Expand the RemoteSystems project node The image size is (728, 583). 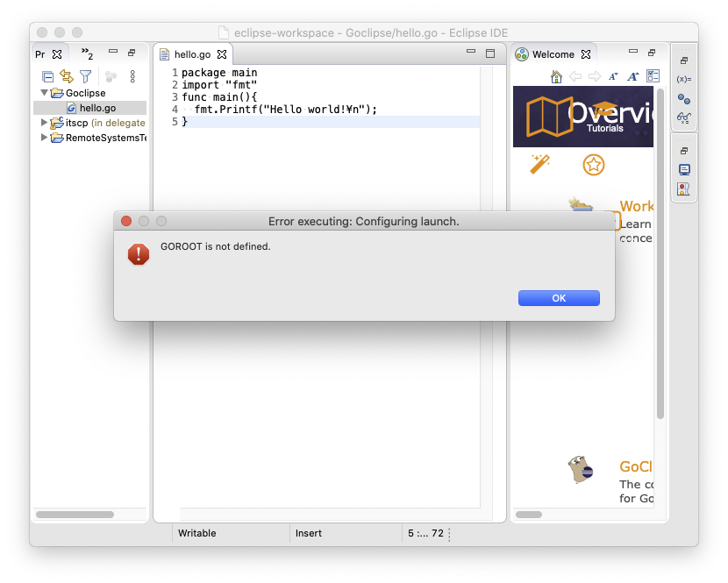tap(45, 138)
